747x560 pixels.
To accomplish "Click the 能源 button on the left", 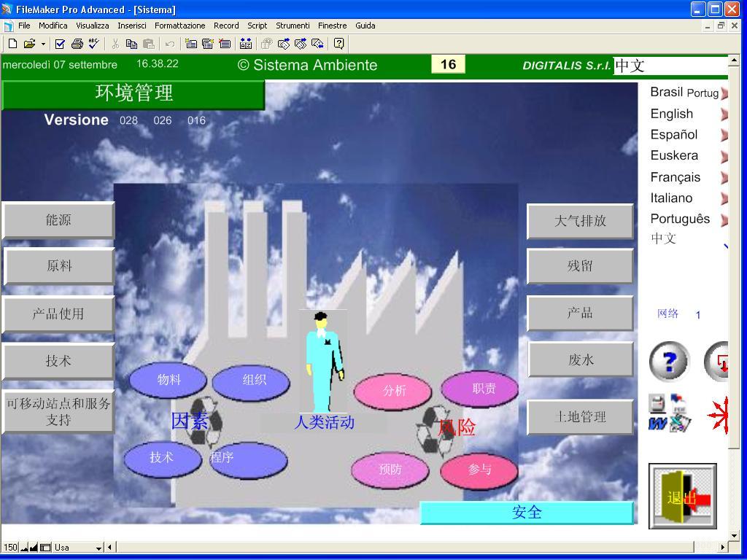I will pos(58,219).
